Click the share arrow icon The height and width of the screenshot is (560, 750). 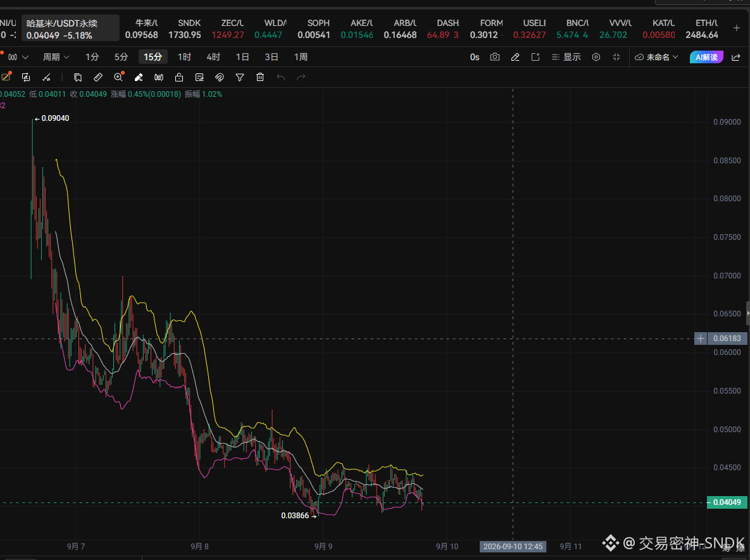click(x=735, y=58)
